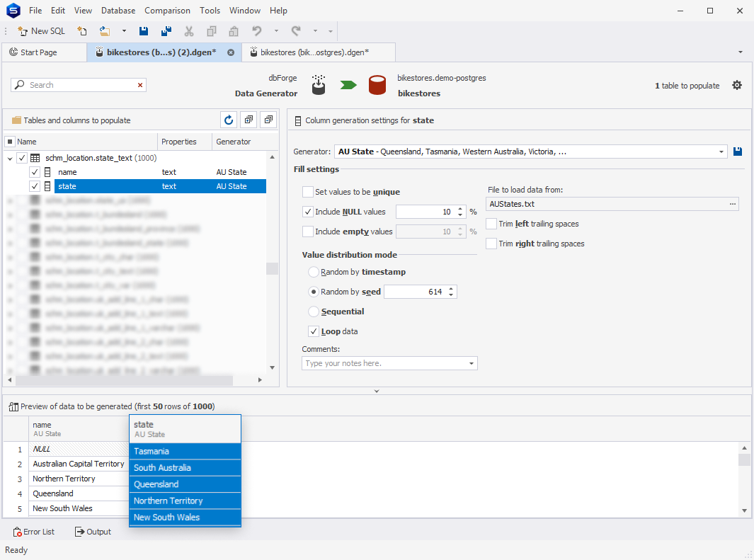Viewport: 754px width, 560px height.
Task: Increase NULL values percentage stepper
Action: coord(460,209)
